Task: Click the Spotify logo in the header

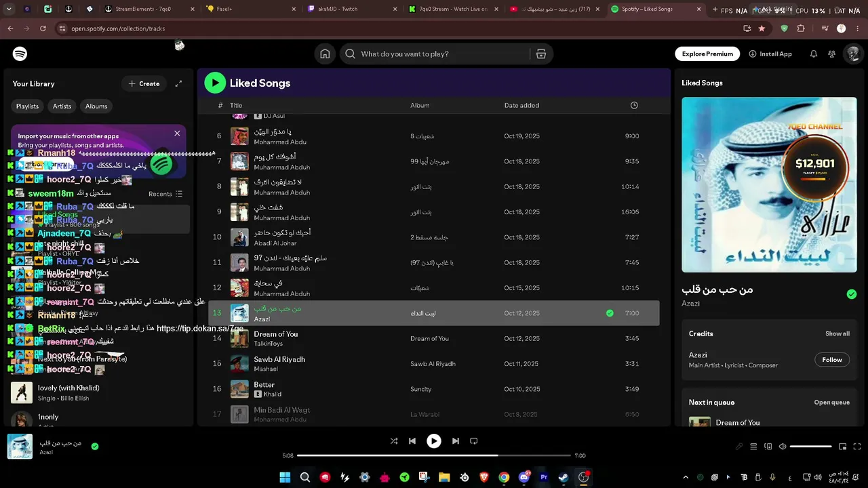Action: click(20, 54)
